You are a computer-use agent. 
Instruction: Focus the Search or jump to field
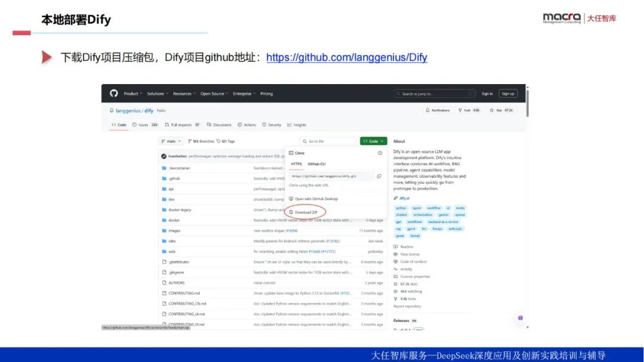tap(435, 94)
